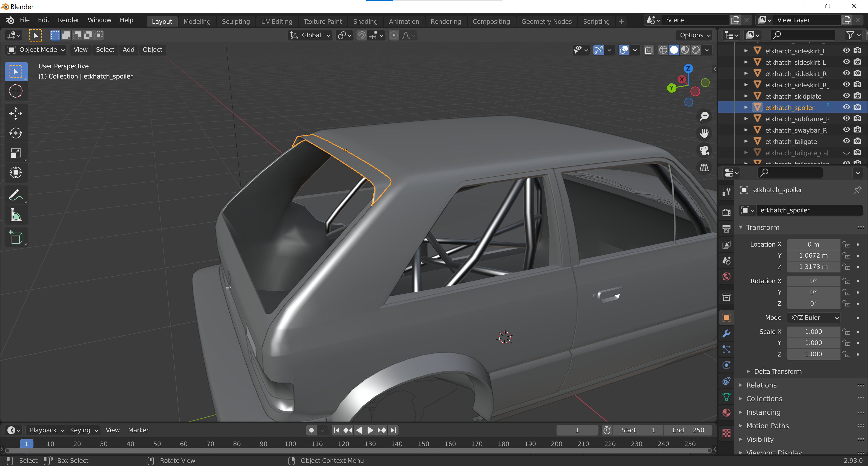Click the Add Cube tool icon
This screenshot has height=466, width=868.
click(16, 237)
